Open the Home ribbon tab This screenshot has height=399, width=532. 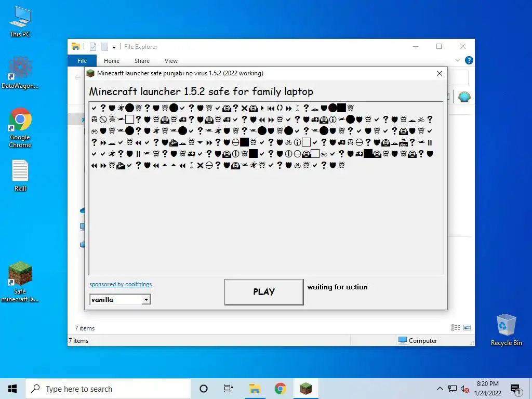pos(112,61)
